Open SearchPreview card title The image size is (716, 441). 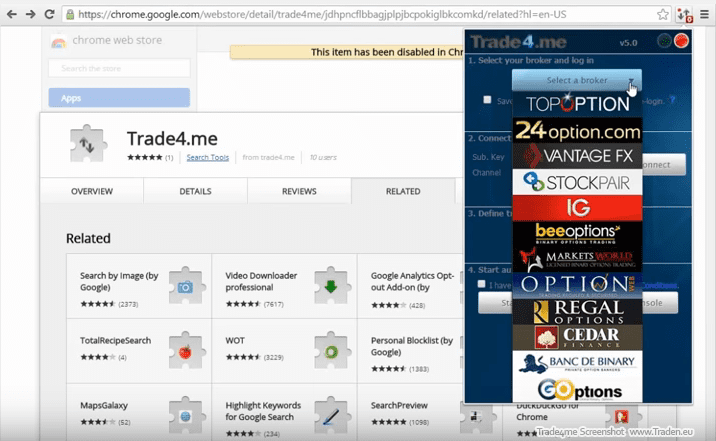coord(399,405)
